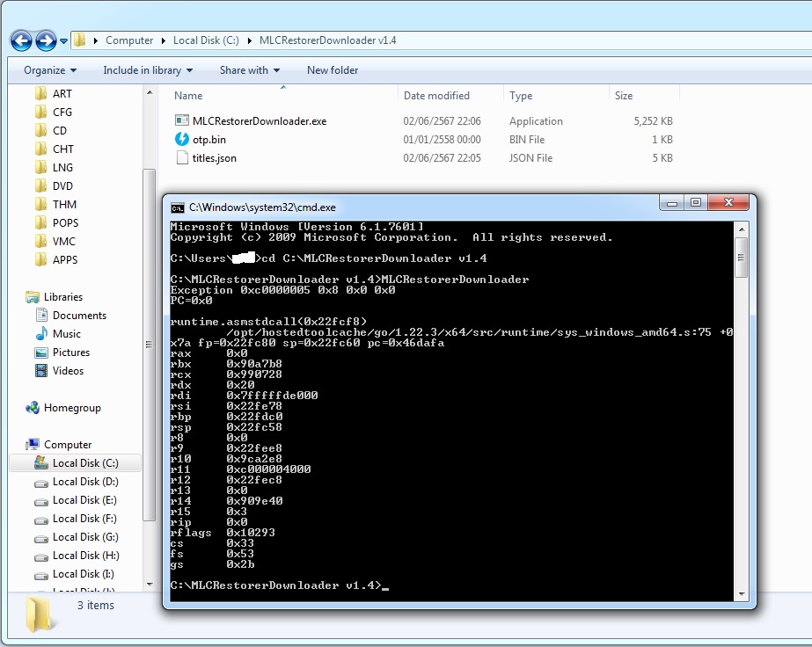Click the navigation pane scroll down arrow
The height and width of the screenshot is (647, 812).
point(150,585)
